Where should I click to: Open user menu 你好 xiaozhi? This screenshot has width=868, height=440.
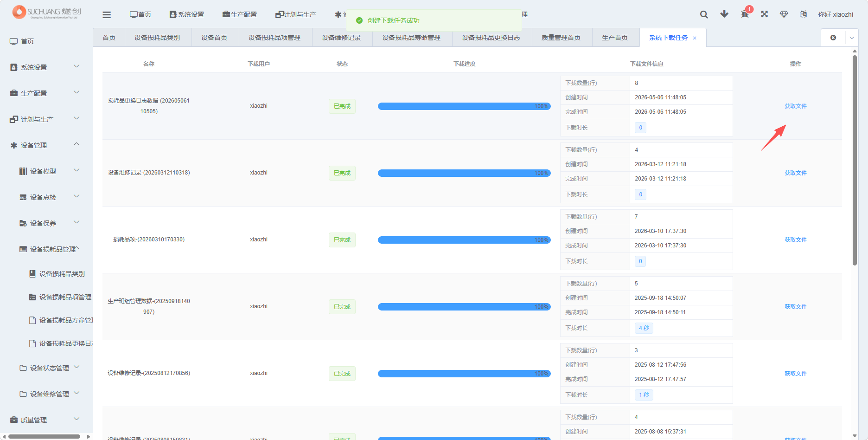[836, 14]
